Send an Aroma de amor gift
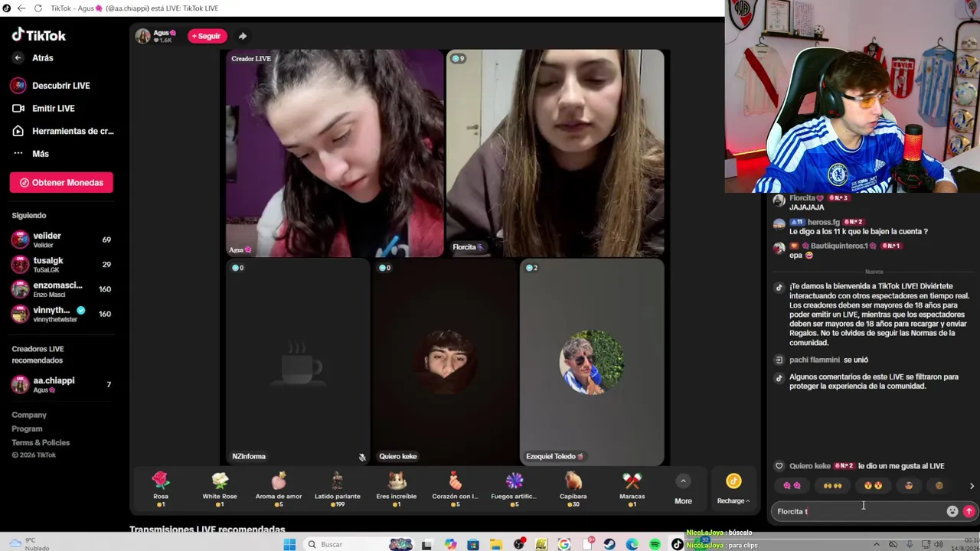This screenshot has height=551, width=980. tap(279, 489)
